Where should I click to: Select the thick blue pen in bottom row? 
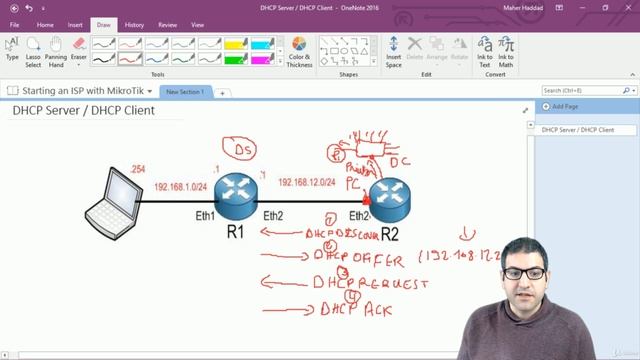(x=157, y=59)
